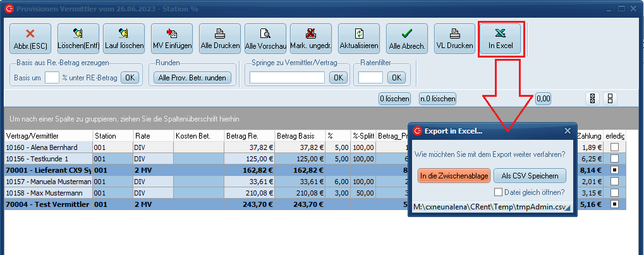Choose Als CSV Speichern button

click(x=529, y=175)
